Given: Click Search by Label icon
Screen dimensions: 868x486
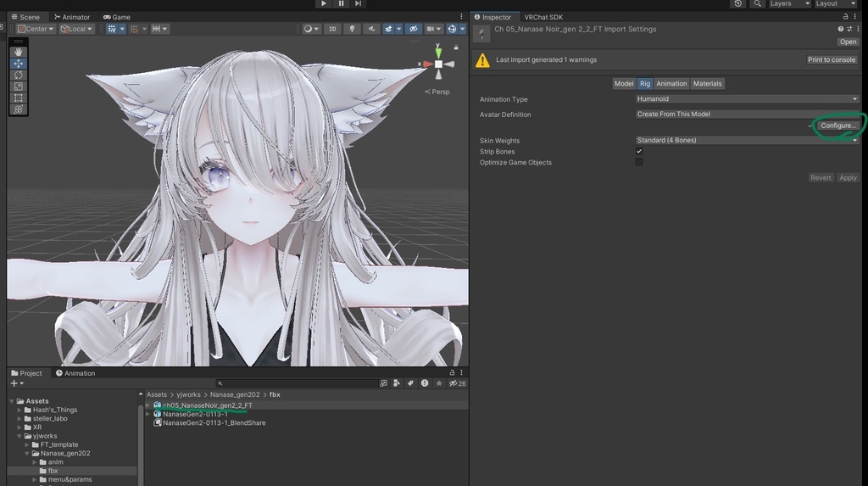Looking at the screenshot, I should pos(410,383).
